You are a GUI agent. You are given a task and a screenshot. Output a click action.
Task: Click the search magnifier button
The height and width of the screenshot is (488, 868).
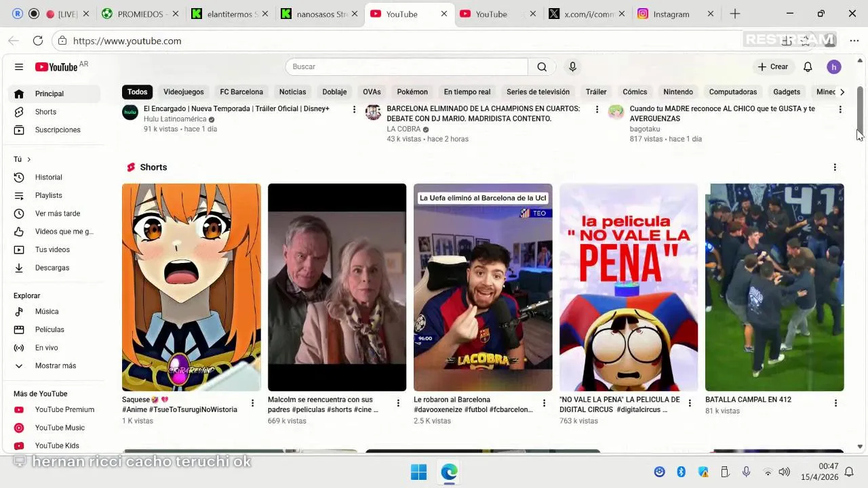pyautogui.click(x=542, y=66)
